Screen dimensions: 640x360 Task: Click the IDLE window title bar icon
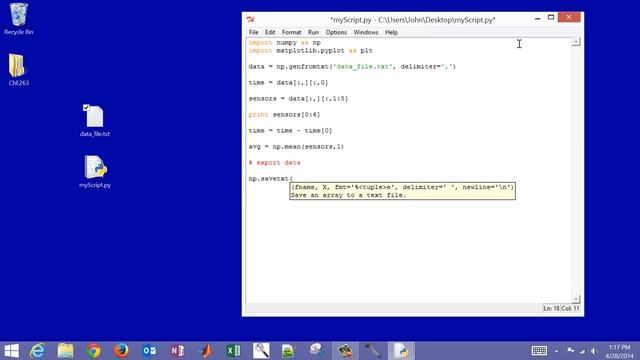pos(250,19)
